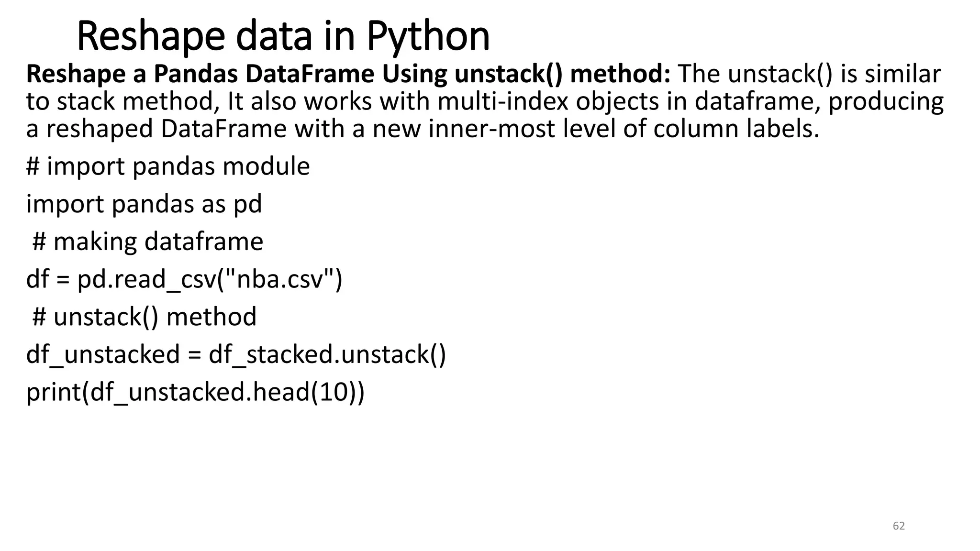The height and width of the screenshot is (551, 980).
Task: Click the word "Python" in the title
Action: pos(428,36)
